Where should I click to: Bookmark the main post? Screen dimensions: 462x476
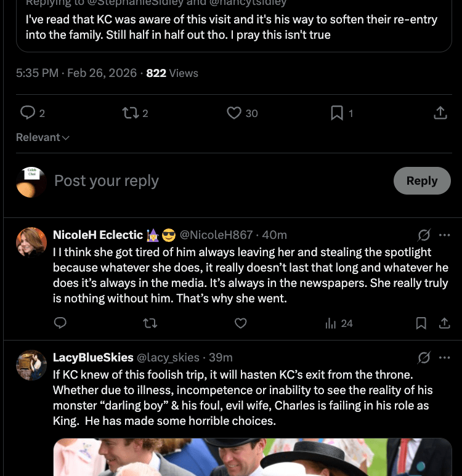337,113
